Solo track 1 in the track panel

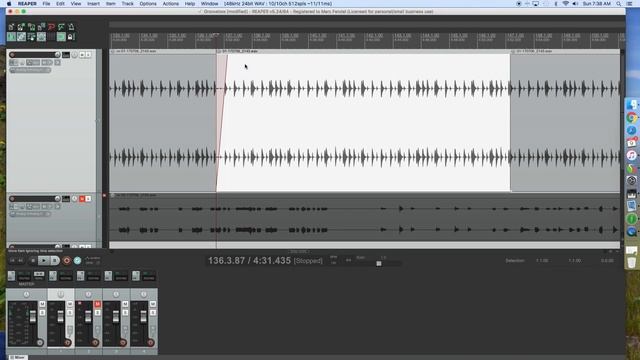[x=88, y=55]
